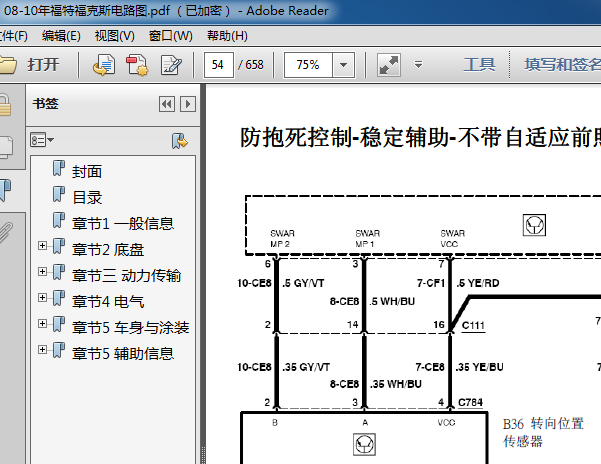The height and width of the screenshot is (464, 601).
Task: Click the C111 connector label in diagram
Action: pos(473,326)
